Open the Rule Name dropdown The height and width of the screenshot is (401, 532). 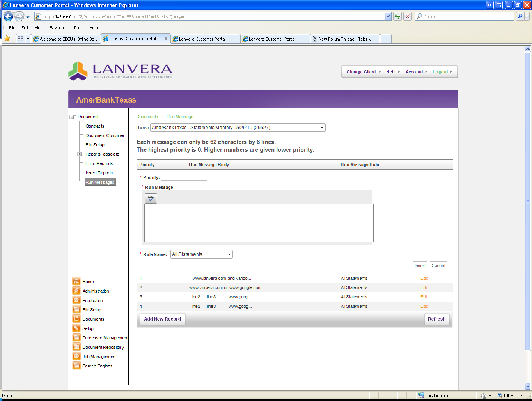point(229,254)
